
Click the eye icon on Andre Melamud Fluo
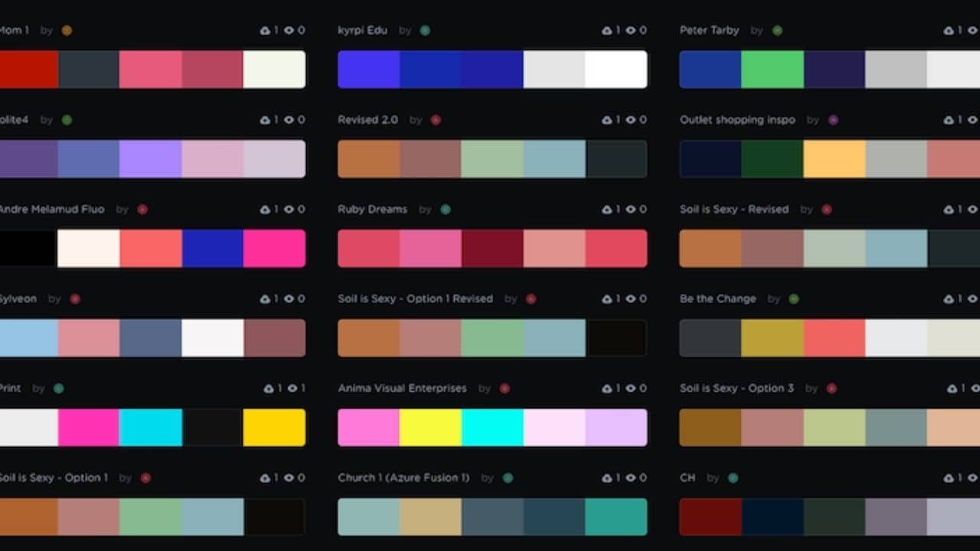pos(289,210)
